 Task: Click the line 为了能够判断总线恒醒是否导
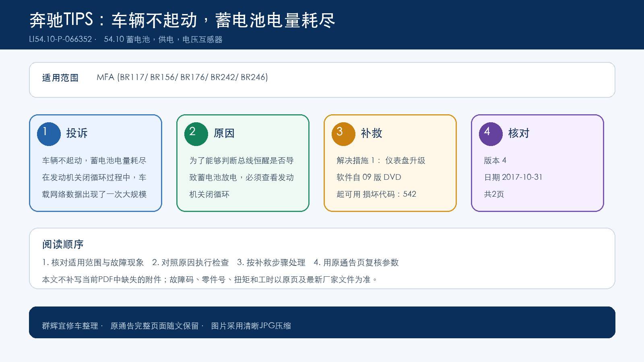242,160
